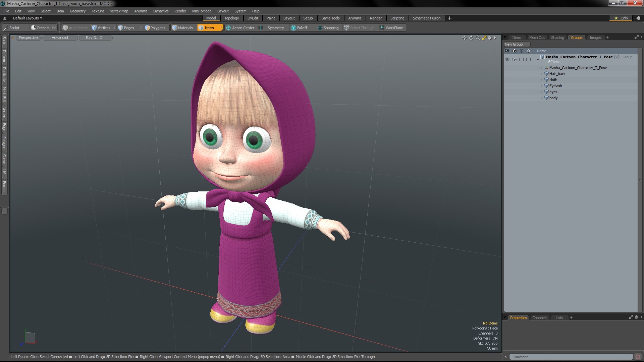The width and height of the screenshot is (644, 362).
Task: Expand the Groups panel options arrow
Action: click(x=641, y=37)
